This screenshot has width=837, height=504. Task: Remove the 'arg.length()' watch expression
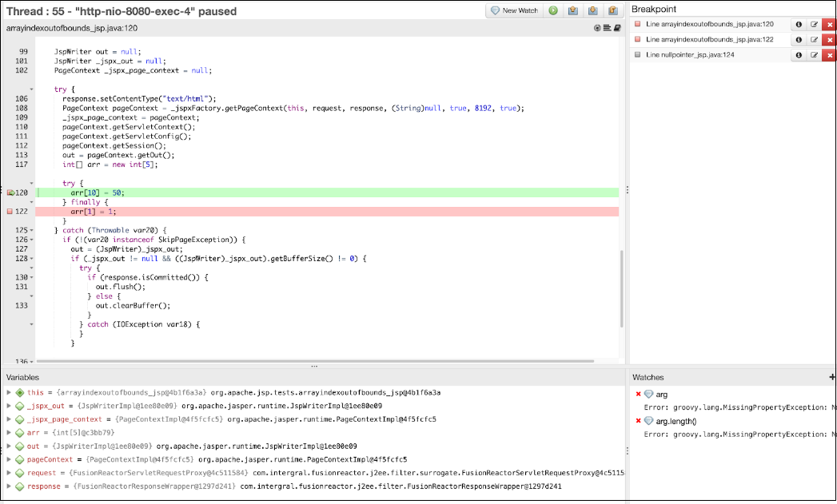coord(638,421)
